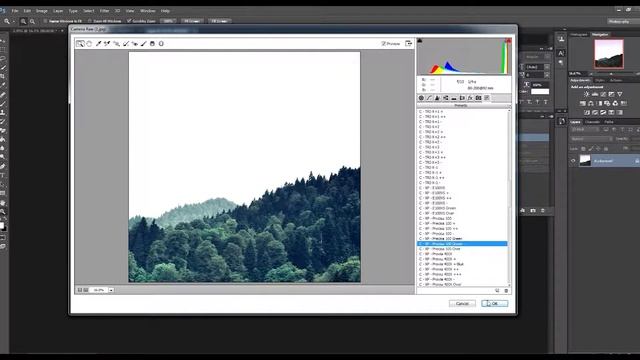
Task: Click the white text color swatch in Character panel
Action: click(x=540, y=91)
